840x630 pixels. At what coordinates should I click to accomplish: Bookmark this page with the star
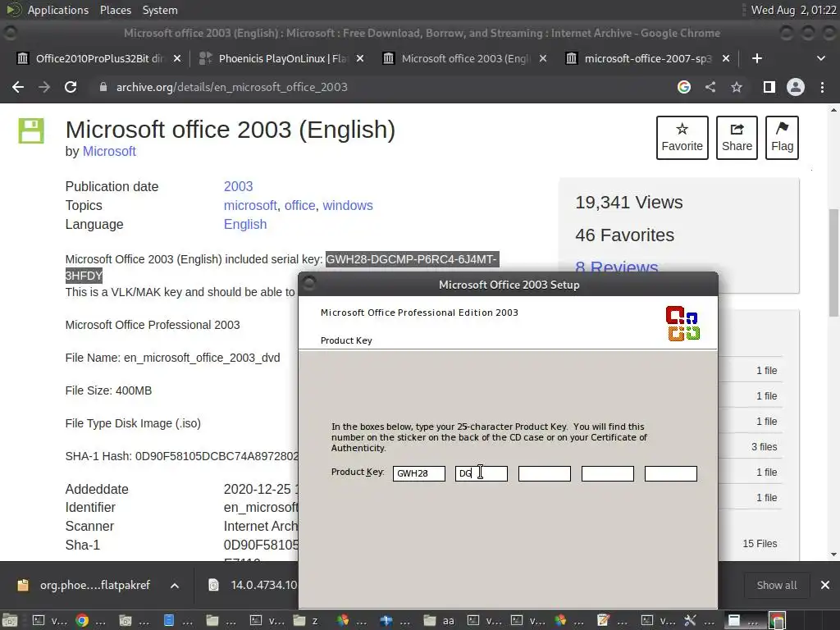point(737,87)
